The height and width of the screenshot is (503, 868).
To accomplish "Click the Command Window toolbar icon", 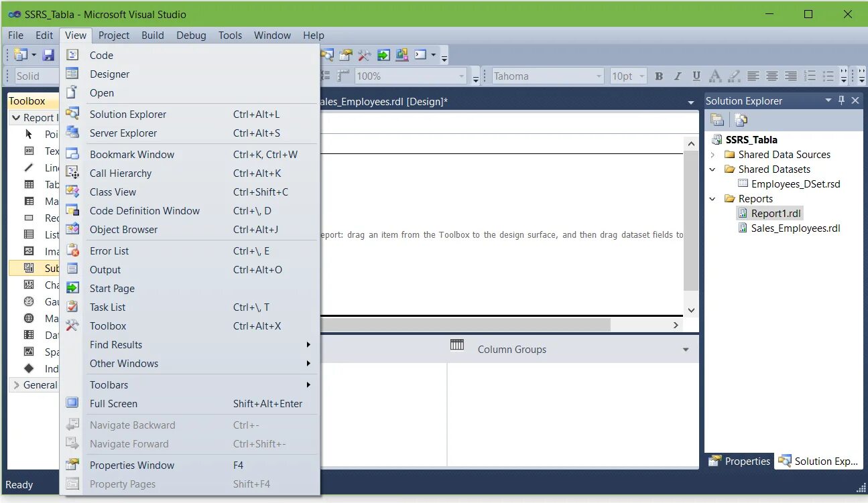I will tap(421, 55).
